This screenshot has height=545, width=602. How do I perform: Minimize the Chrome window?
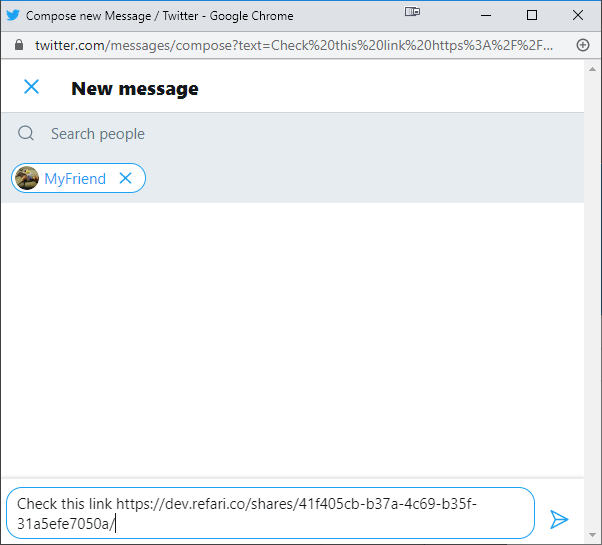coord(486,15)
